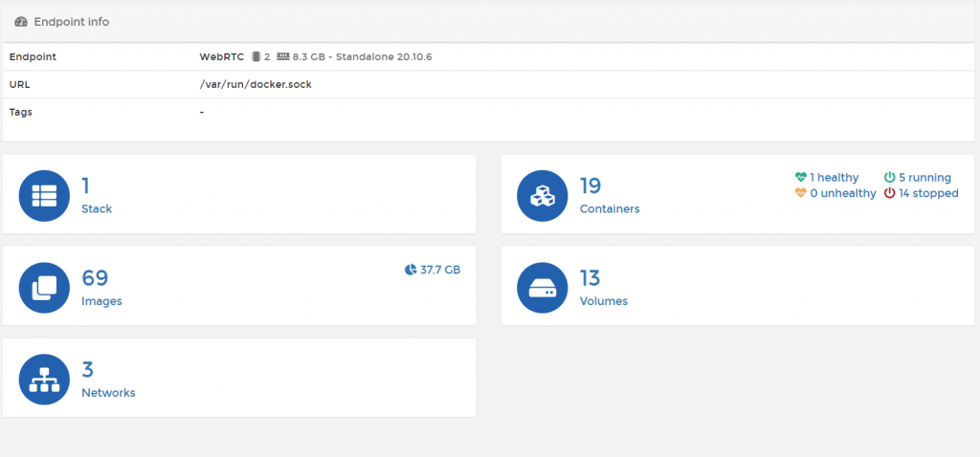The width and height of the screenshot is (980, 457).
Task: Click the 'Standalone 20.10.6' text
Action: pos(384,56)
